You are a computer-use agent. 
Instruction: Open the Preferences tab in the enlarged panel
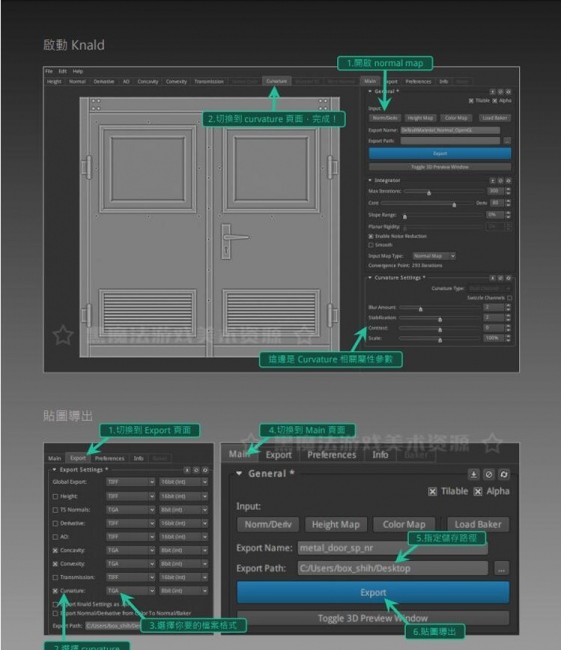click(331, 455)
